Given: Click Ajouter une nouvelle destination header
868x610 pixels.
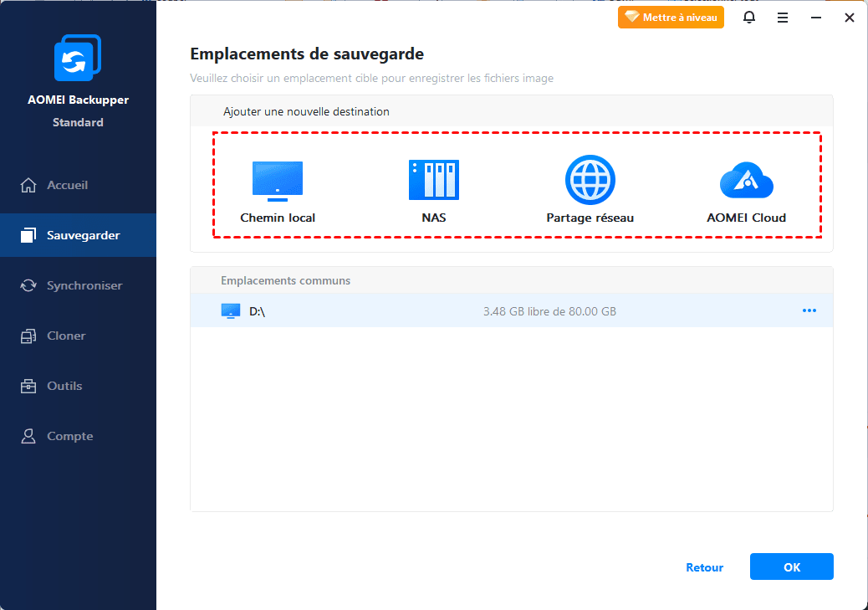Looking at the screenshot, I should click(x=306, y=111).
